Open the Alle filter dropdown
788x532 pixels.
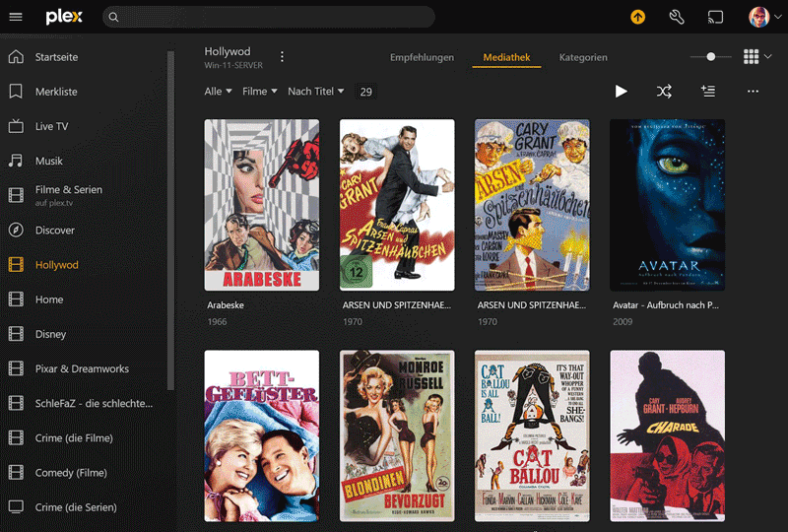point(218,91)
